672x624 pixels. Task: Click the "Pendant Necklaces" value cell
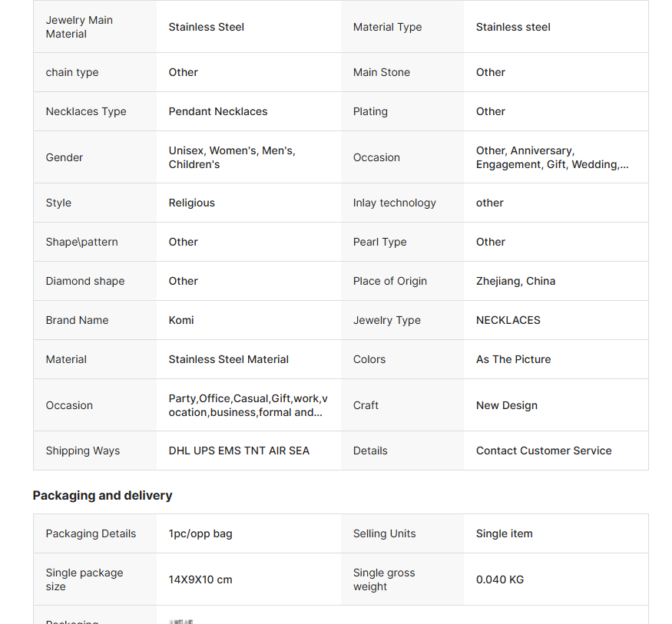[218, 111]
